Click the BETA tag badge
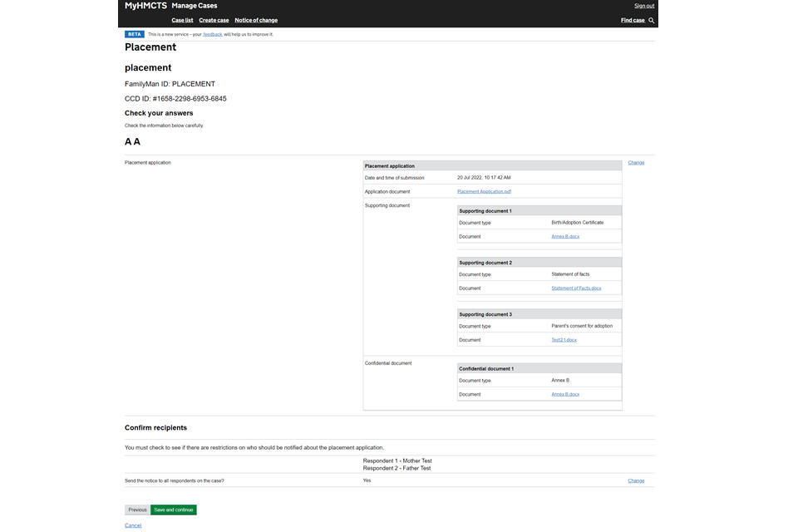The width and height of the screenshot is (798, 532). [135, 34]
